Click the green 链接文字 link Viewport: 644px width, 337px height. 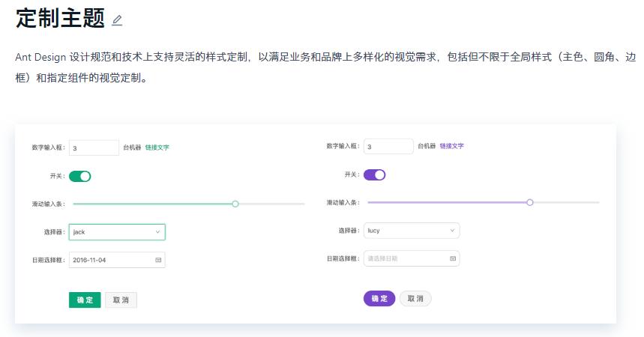[x=157, y=148]
